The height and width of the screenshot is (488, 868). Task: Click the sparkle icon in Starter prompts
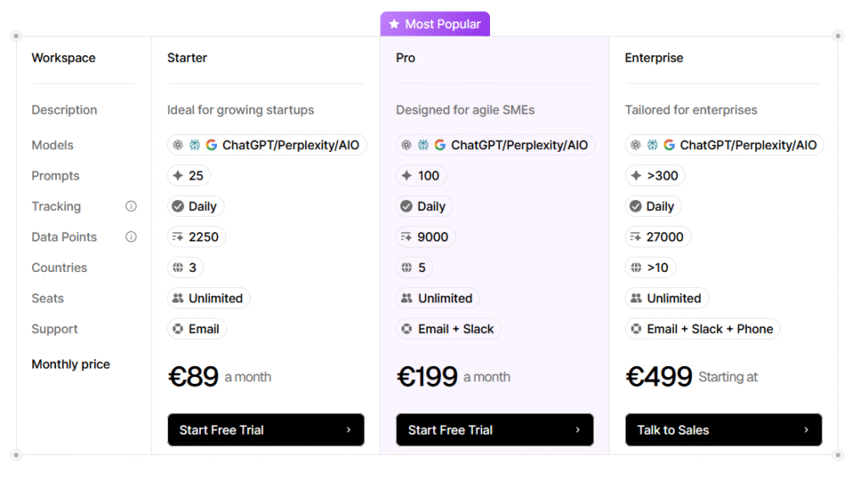[x=178, y=176]
